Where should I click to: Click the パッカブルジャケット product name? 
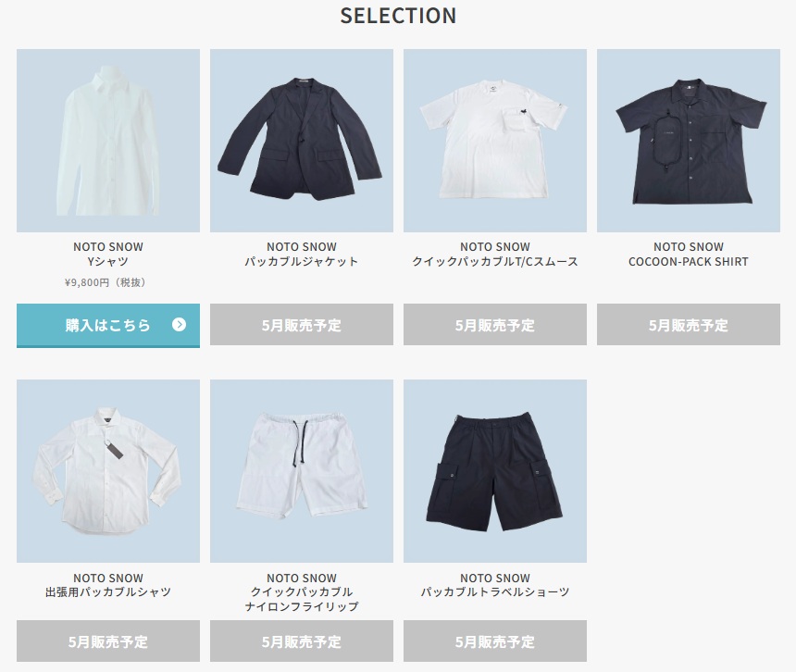coord(302,262)
